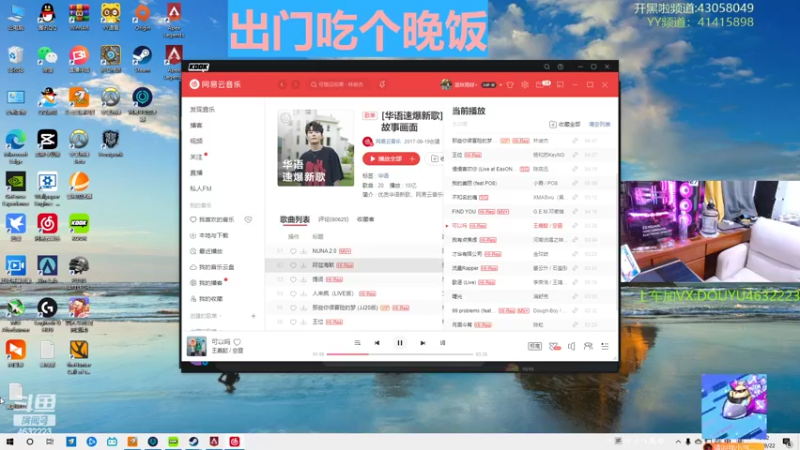Like the third song row heart

(x=293, y=280)
